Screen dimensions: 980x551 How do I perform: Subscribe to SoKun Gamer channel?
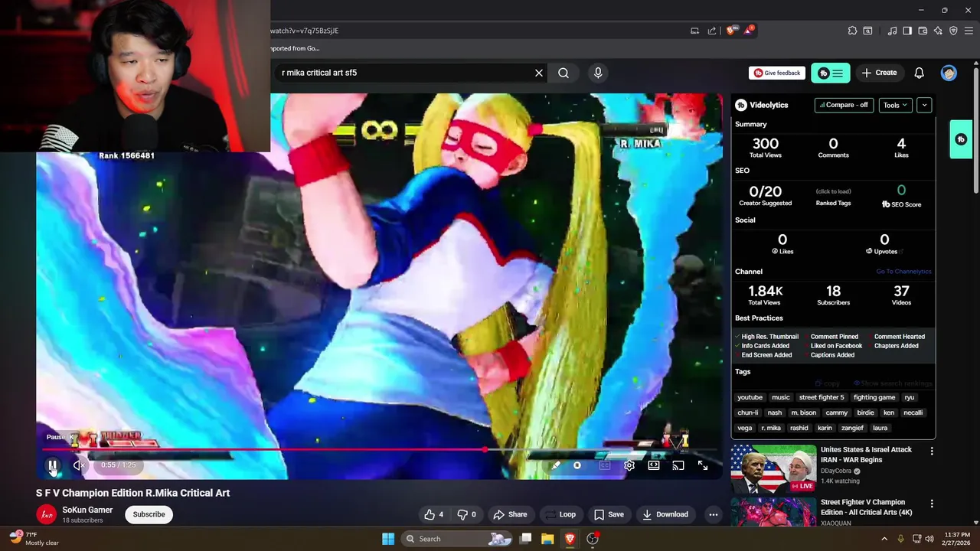pos(149,514)
